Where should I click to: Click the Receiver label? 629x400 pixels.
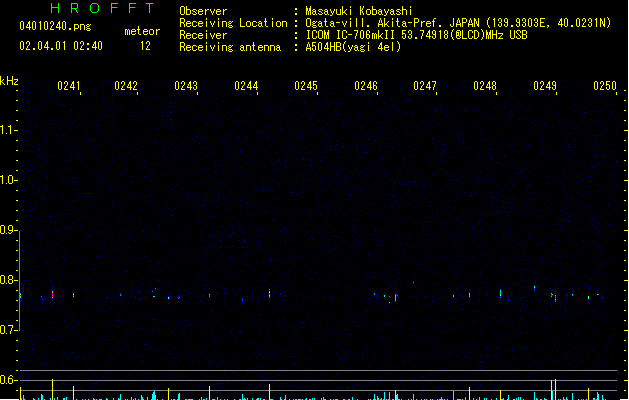click(203, 35)
